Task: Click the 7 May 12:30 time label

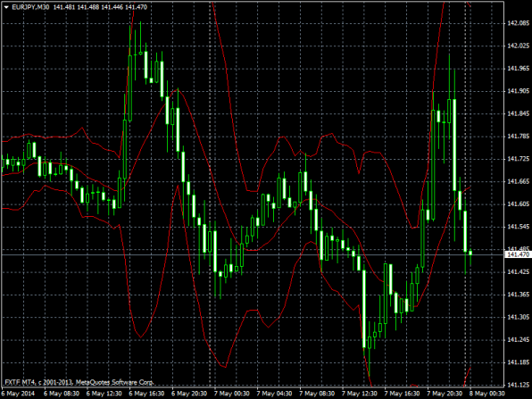Action: tap(360, 394)
